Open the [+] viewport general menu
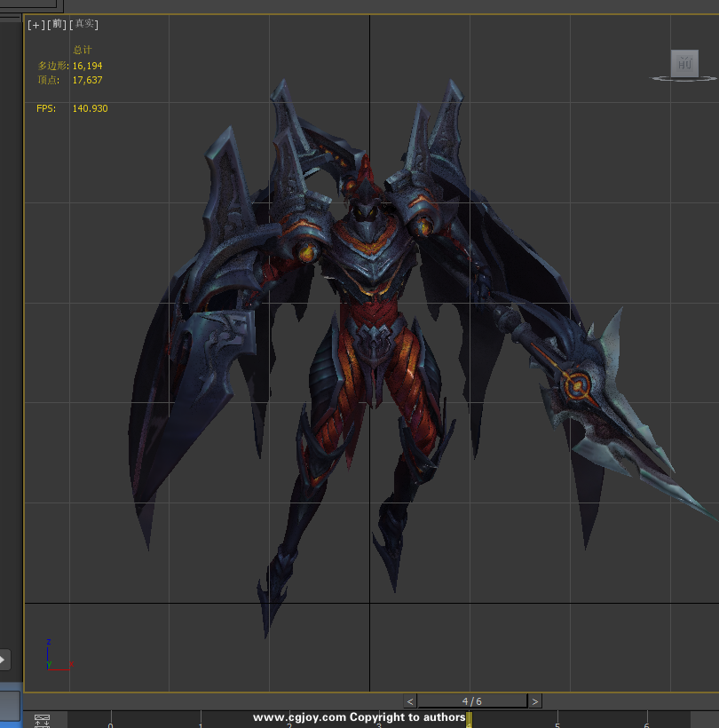 [x=36, y=25]
